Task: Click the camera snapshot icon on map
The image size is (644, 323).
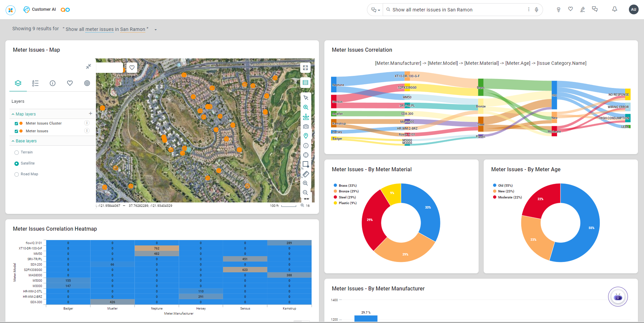Action: coord(306,127)
